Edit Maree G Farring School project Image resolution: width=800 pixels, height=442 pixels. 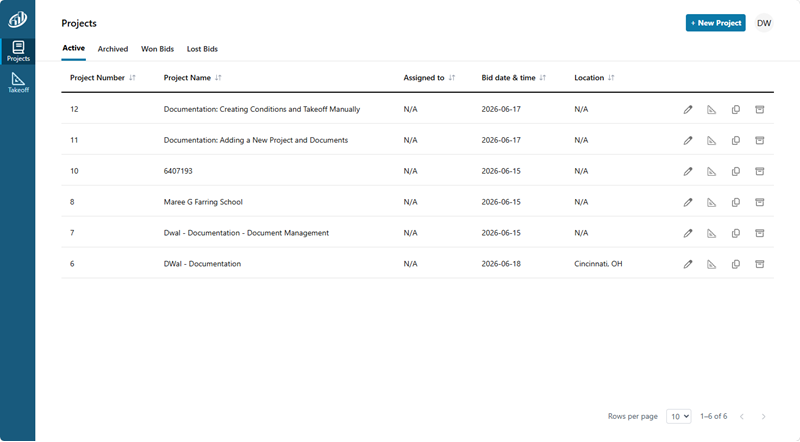[x=688, y=202]
